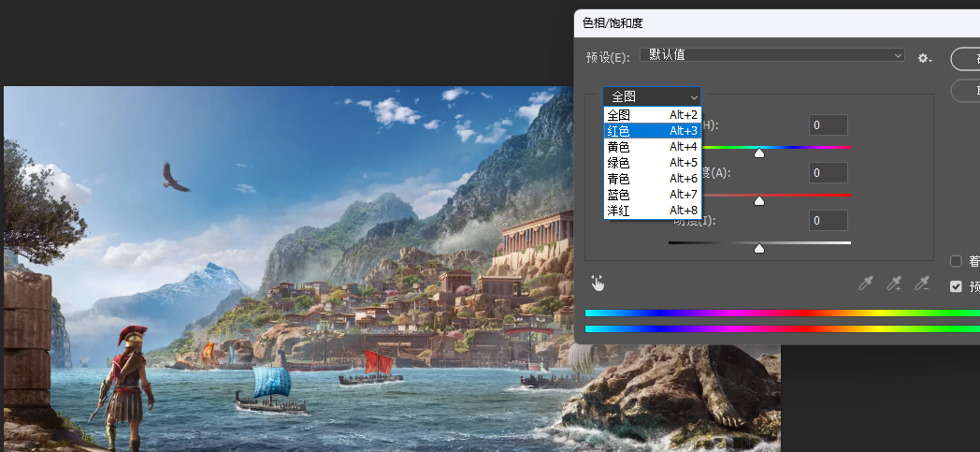
Task: Click the saturation value input field
Action: point(829,172)
